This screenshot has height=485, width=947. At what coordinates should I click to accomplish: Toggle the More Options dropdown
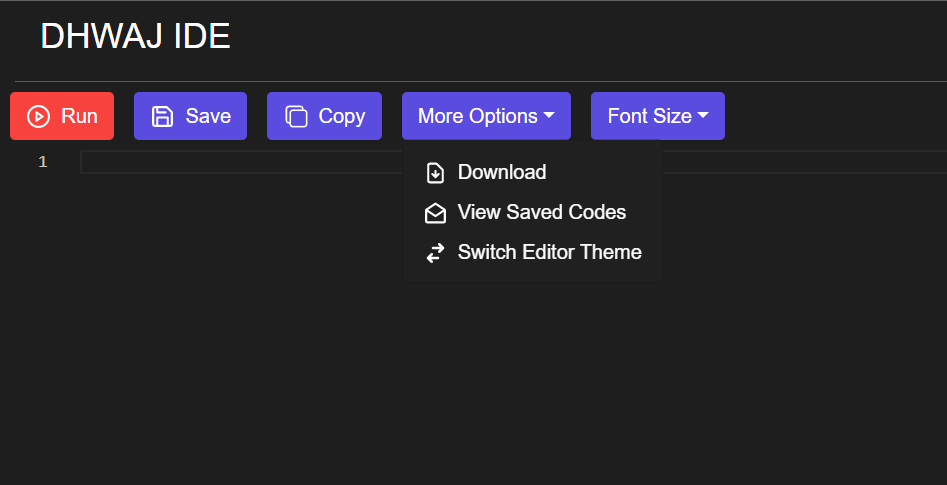pos(486,116)
